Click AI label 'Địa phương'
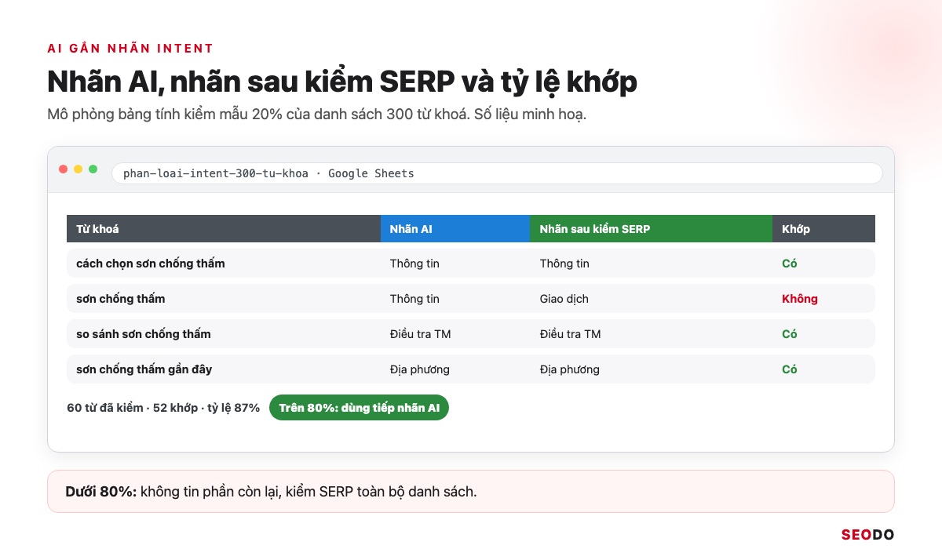 (x=420, y=369)
